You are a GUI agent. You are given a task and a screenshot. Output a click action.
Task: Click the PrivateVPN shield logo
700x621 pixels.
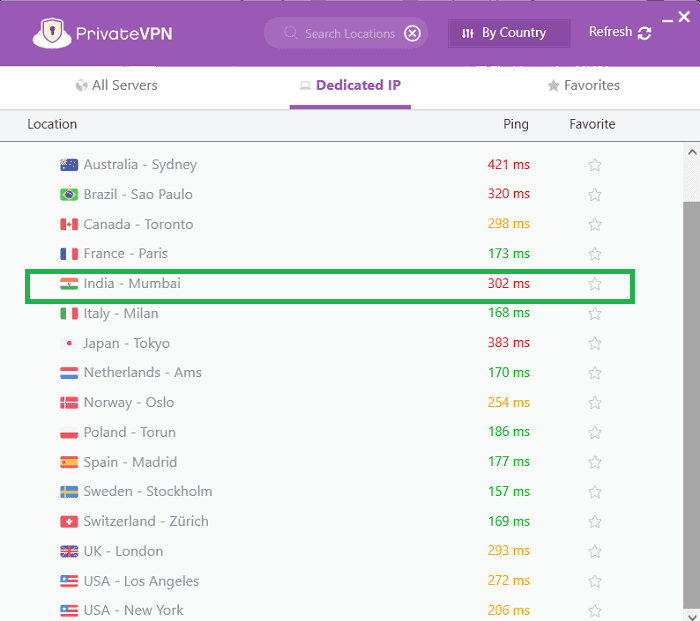pos(52,33)
